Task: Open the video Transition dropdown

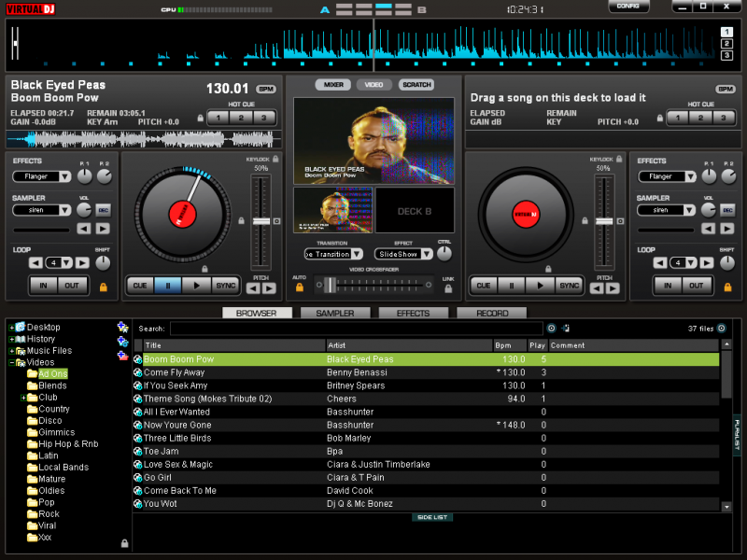Action: 328,254
